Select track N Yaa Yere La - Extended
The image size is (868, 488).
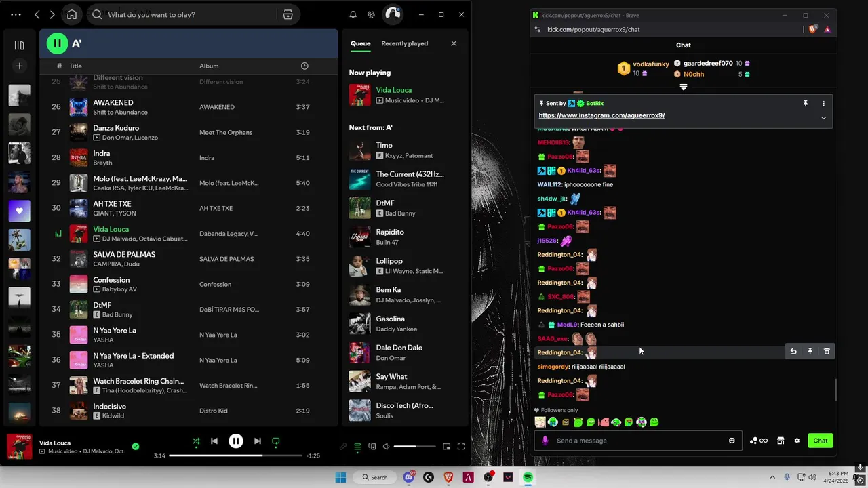(189, 360)
